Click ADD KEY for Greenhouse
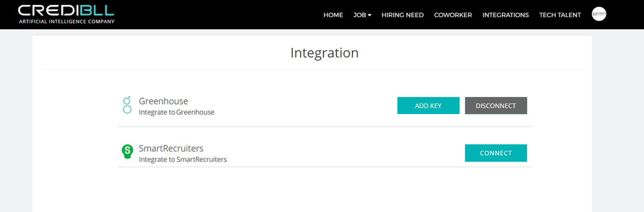The height and width of the screenshot is (212, 644). tap(428, 105)
